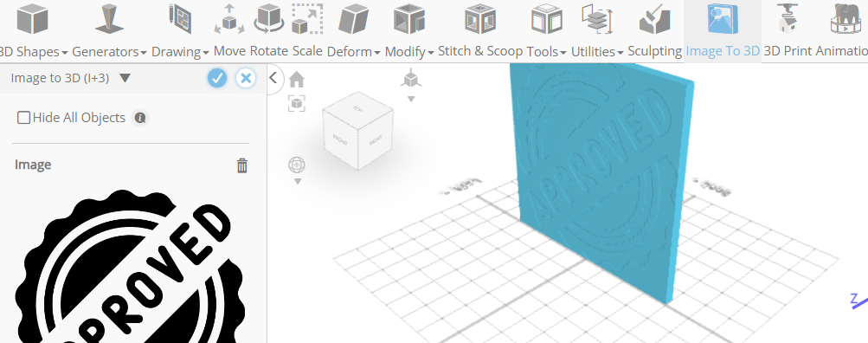Switch to the Image To 3D tab
Screen dimensions: 868x343
(723, 30)
